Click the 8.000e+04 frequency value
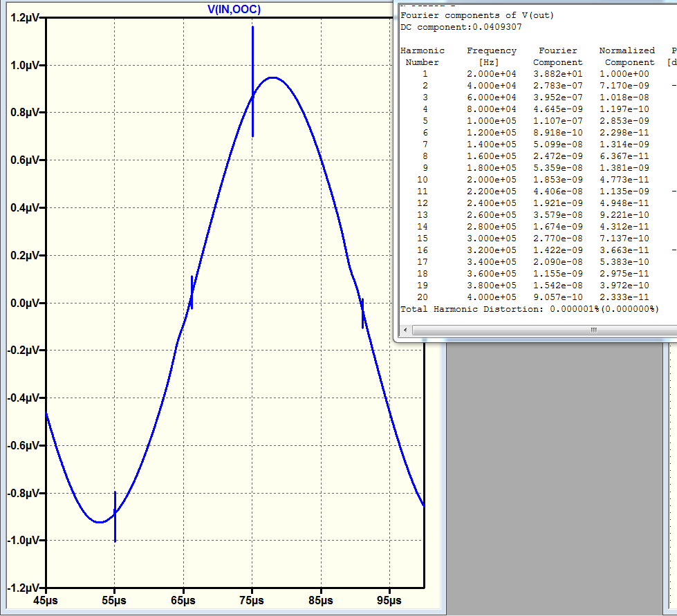Screen dimensions: 677x616 (x=492, y=109)
